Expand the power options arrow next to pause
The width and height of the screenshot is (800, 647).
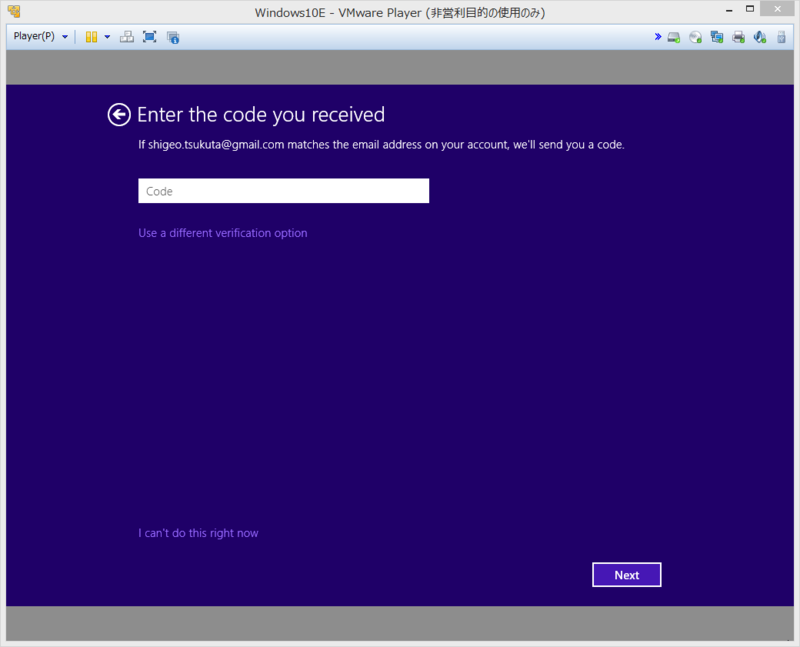107,37
